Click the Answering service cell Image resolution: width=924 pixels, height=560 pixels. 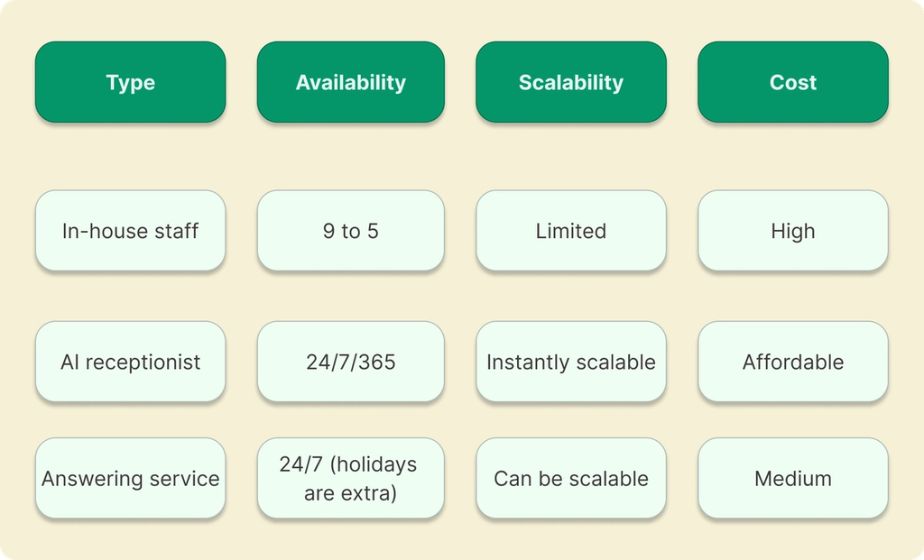point(130,478)
